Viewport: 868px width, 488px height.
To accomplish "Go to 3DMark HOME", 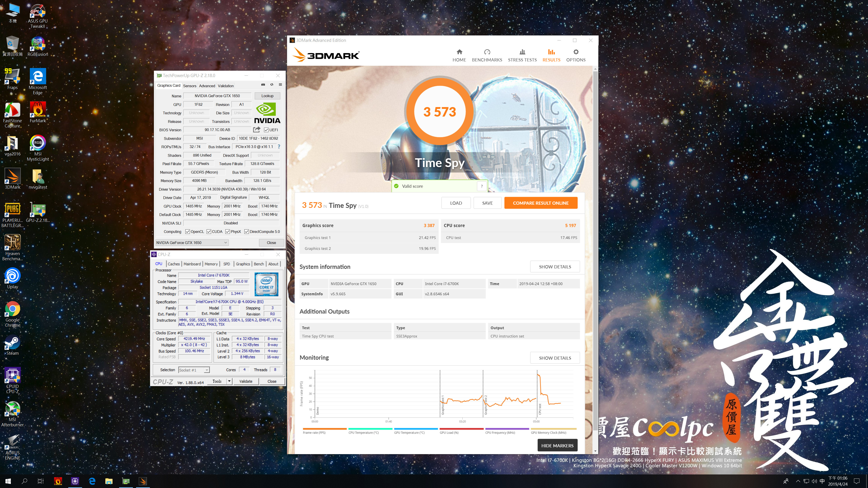I will [x=459, y=56].
